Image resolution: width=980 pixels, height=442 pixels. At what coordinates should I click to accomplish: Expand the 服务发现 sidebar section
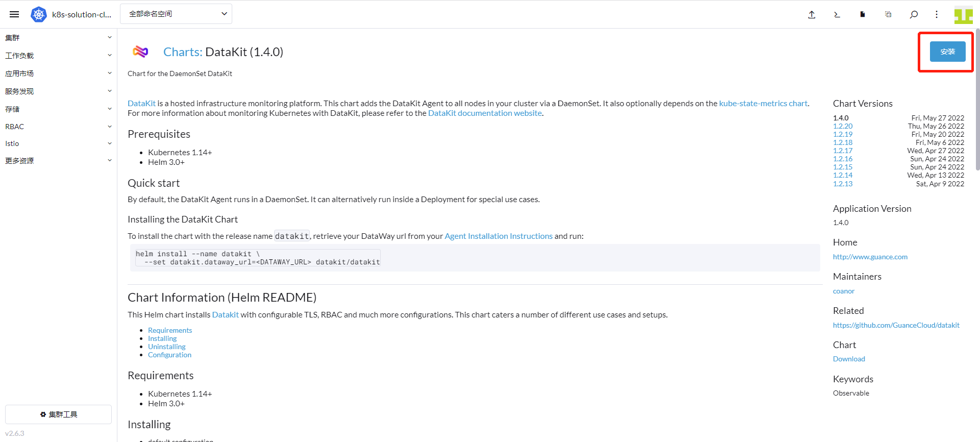(58, 91)
